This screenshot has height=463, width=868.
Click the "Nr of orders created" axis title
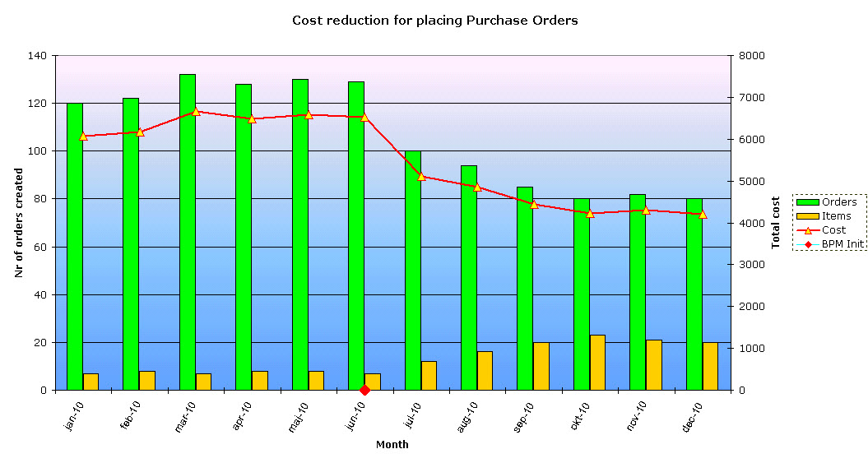tap(19, 223)
